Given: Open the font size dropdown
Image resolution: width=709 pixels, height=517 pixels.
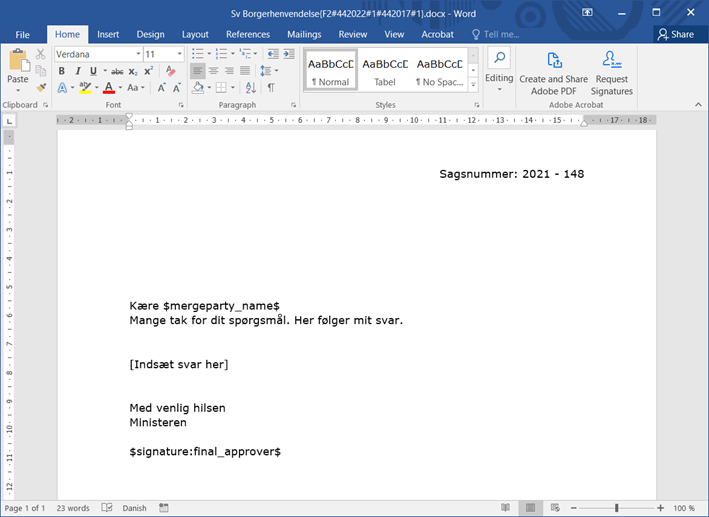Looking at the screenshot, I should click(179, 54).
